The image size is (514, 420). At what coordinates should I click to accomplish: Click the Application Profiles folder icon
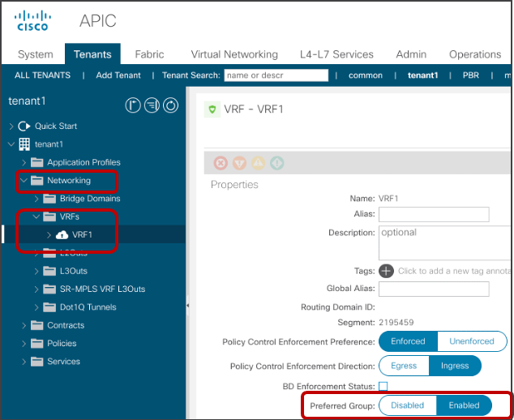(36, 162)
